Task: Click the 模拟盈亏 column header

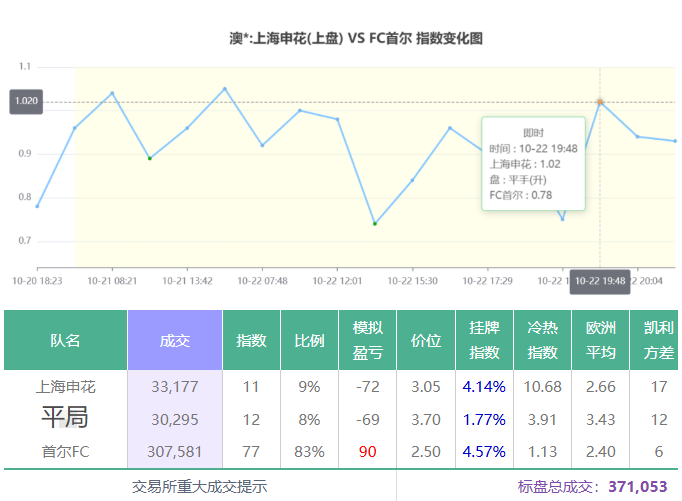Action: (x=367, y=340)
